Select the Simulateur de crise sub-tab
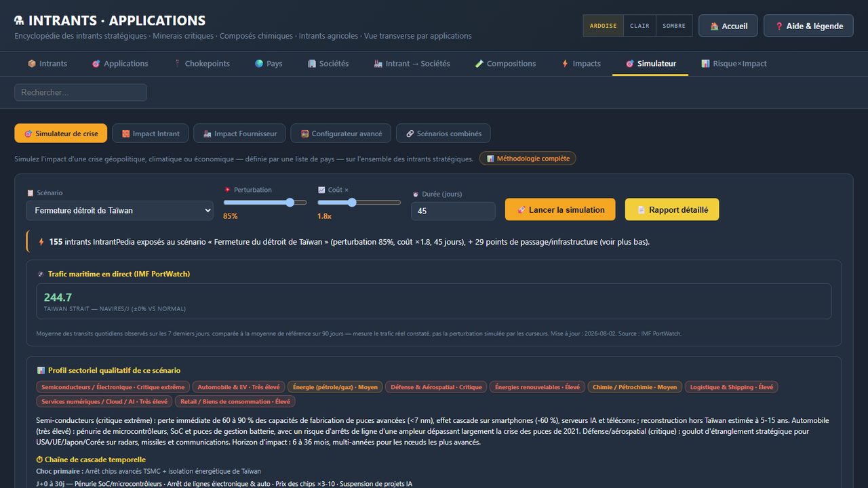 [x=61, y=134]
